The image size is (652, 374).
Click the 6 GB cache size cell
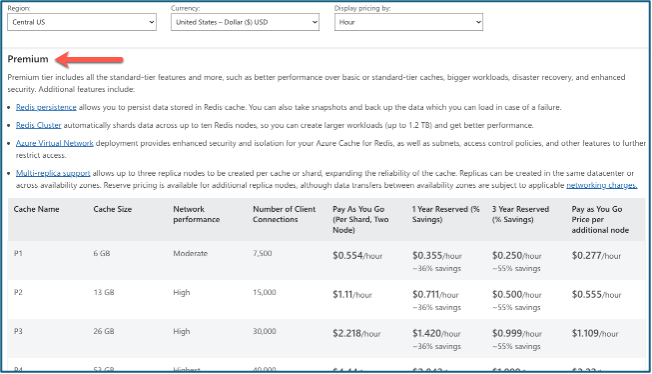[102, 253]
